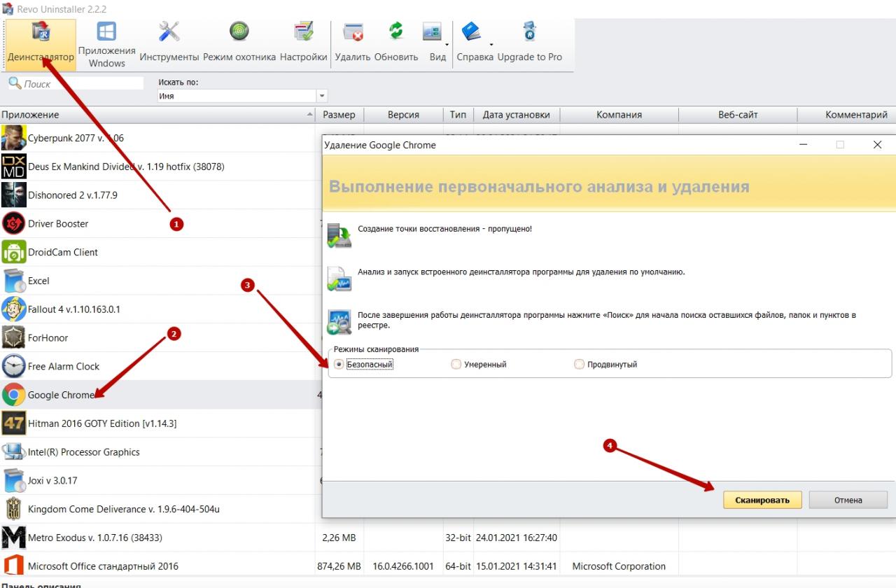Open the Деинсталлятор tool

coord(41,45)
